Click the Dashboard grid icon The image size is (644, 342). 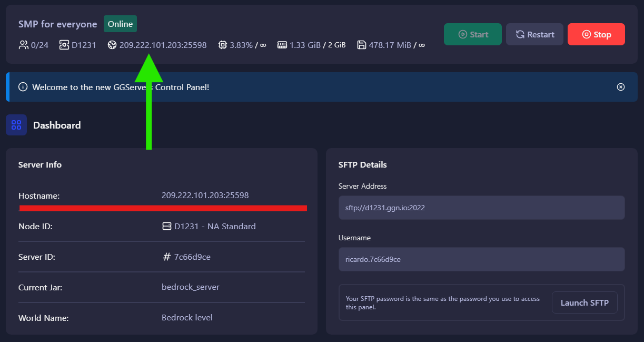pos(16,125)
